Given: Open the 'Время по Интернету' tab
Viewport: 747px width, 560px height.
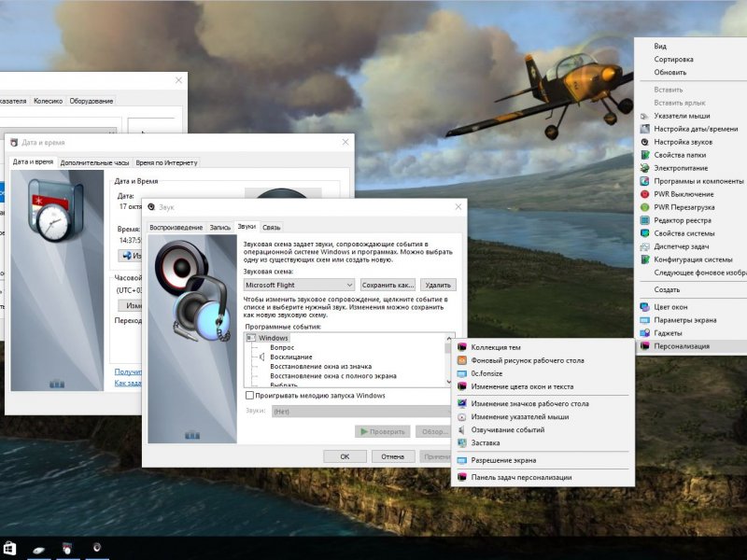Looking at the screenshot, I should tap(166, 162).
